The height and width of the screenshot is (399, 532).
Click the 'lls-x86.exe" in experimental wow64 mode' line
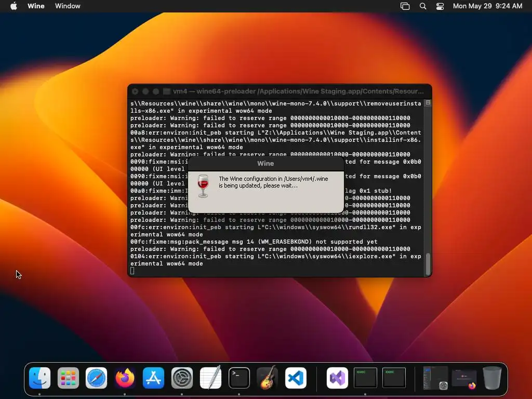pyautogui.click(x=201, y=111)
